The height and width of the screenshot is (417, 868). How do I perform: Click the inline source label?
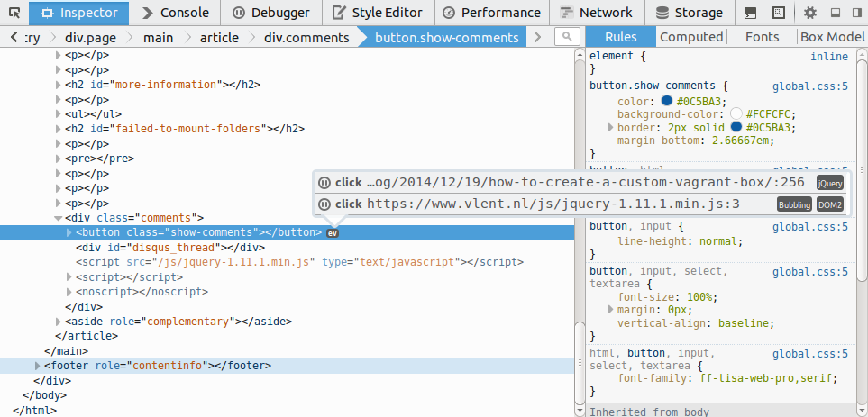829,57
